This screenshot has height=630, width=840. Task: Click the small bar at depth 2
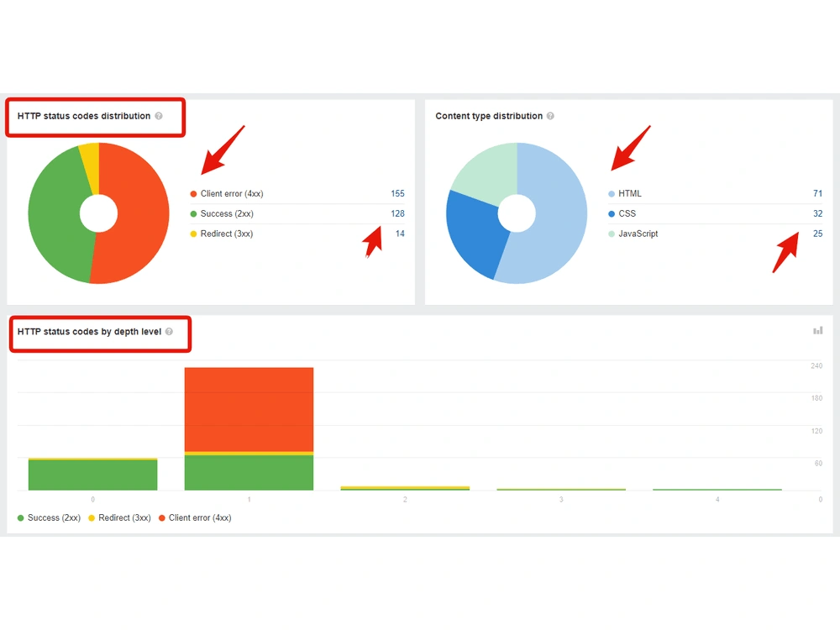[x=405, y=488]
